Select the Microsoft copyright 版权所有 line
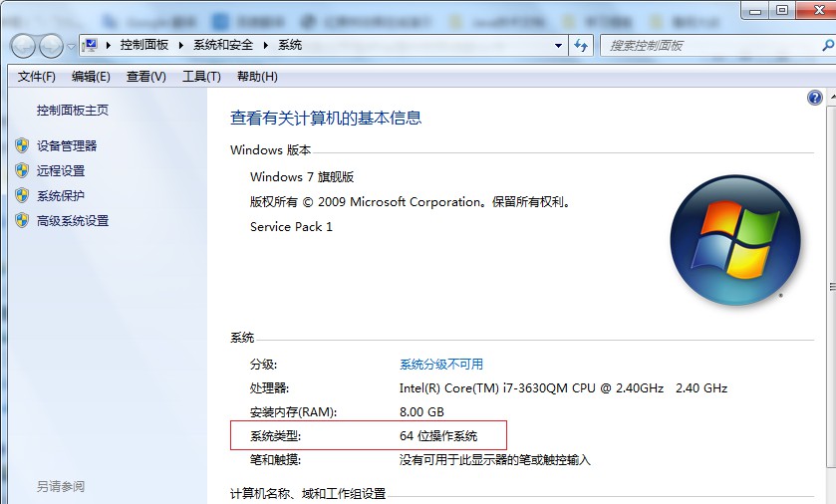836x504 pixels. pos(410,202)
